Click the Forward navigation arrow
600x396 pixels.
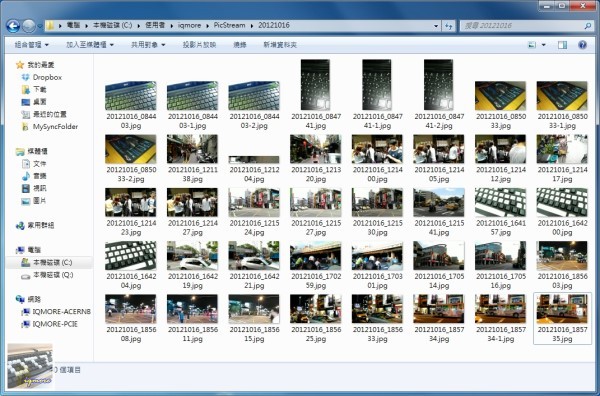tap(29, 26)
